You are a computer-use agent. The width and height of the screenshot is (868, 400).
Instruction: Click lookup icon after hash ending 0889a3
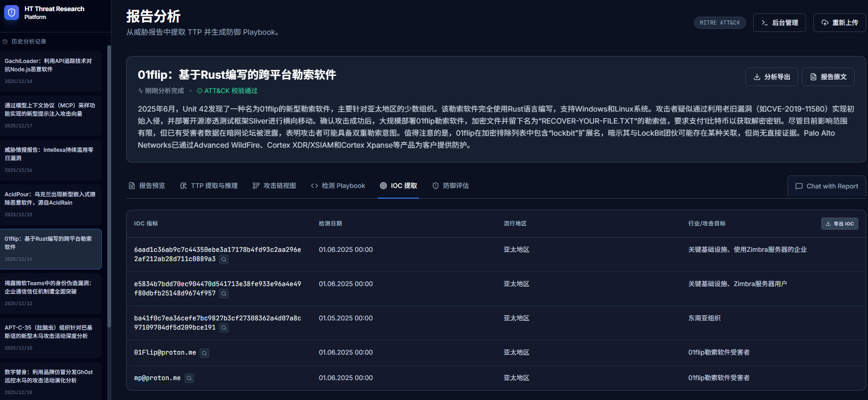click(x=224, y=260)
